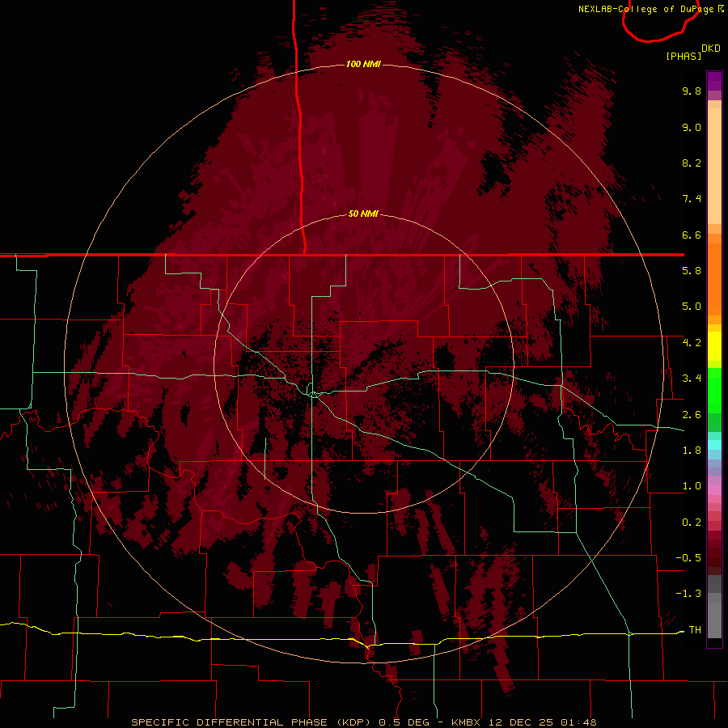Click the cyan band of the color bar
The height and width of the screenshot is (728, 728).
click(x=714, y=445)
